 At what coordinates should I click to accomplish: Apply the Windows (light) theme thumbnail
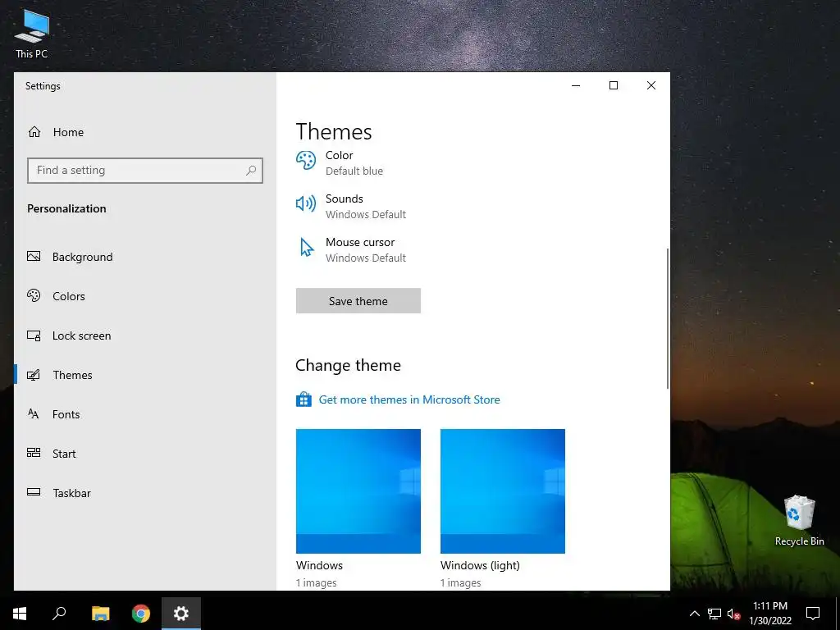tap(503, 491)
